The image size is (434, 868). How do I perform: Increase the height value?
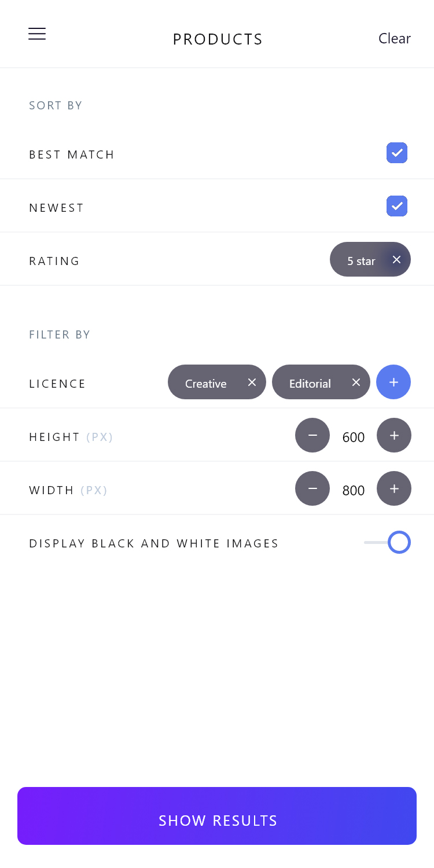(394, 435)
